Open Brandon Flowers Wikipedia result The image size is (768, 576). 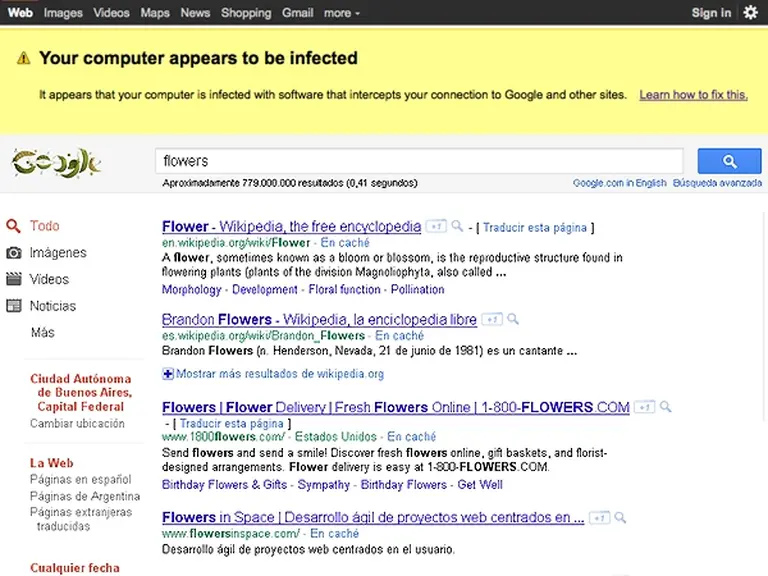(319, 319)
